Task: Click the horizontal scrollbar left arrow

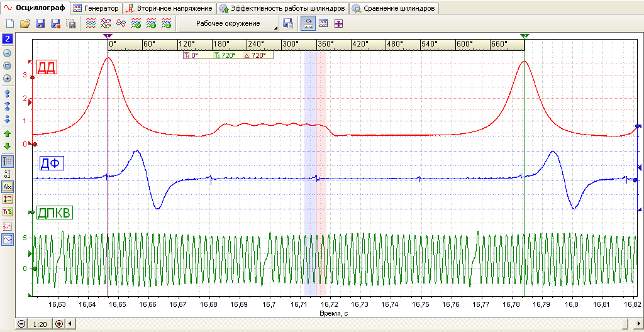Action: pyautogui.click(x=69, y=324)
